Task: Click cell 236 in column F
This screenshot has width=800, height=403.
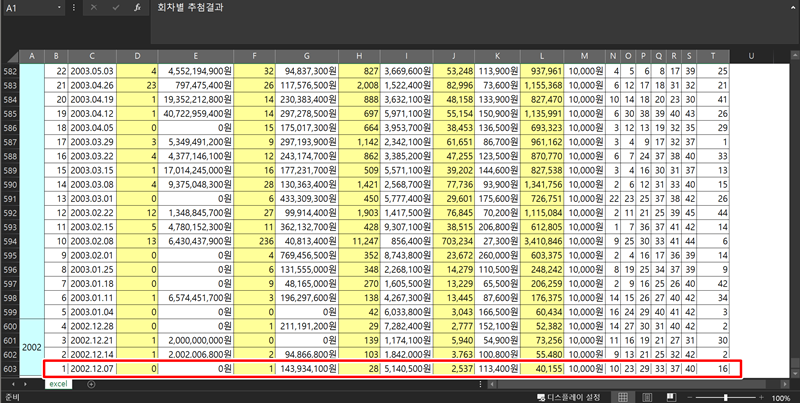Action: (x=255, y=241)
